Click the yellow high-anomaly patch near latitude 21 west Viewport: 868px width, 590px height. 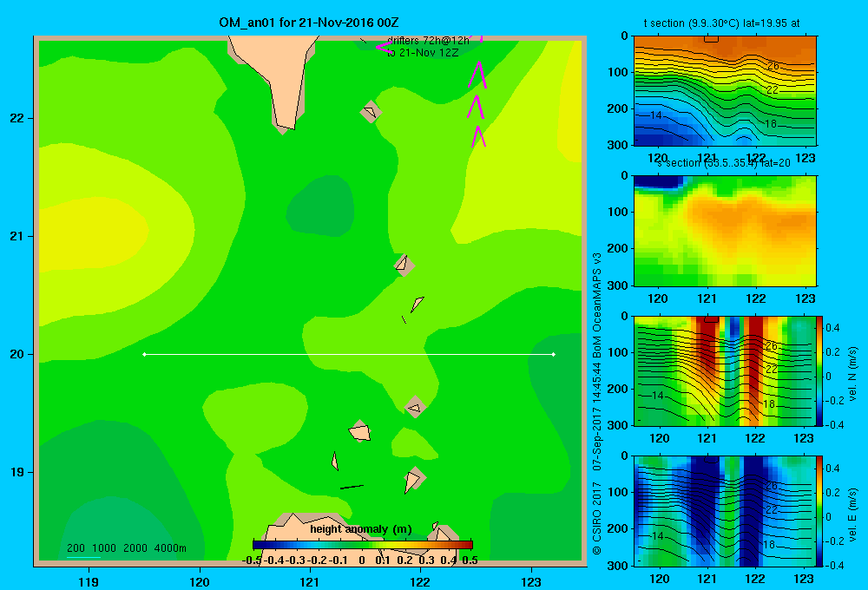(91, 233)
